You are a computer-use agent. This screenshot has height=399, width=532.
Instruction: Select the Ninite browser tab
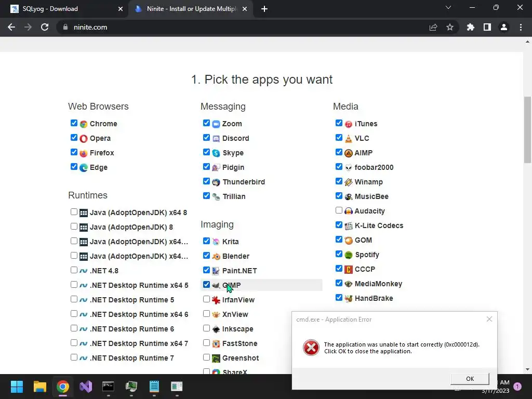[190, 9]
